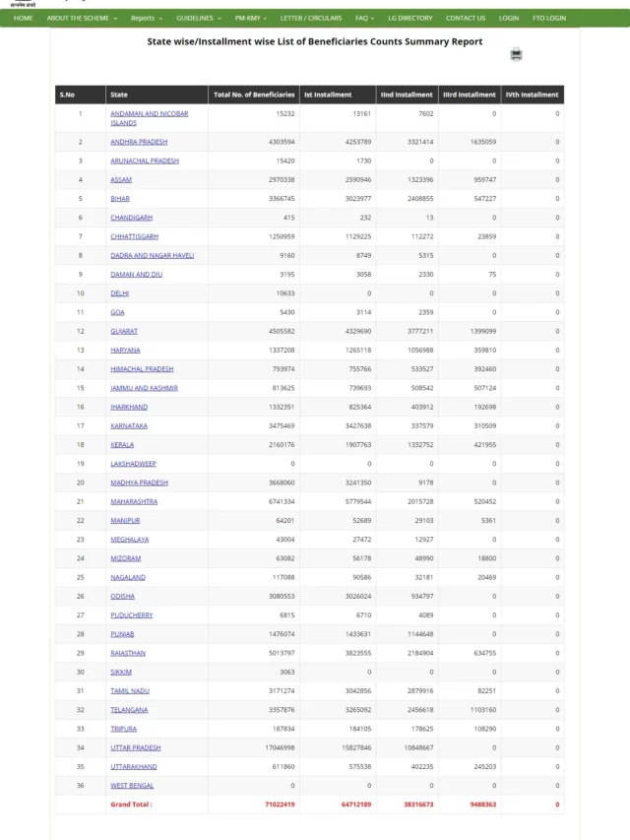
Task: Click CONTACT US menu item
Action: click(465, 18)
